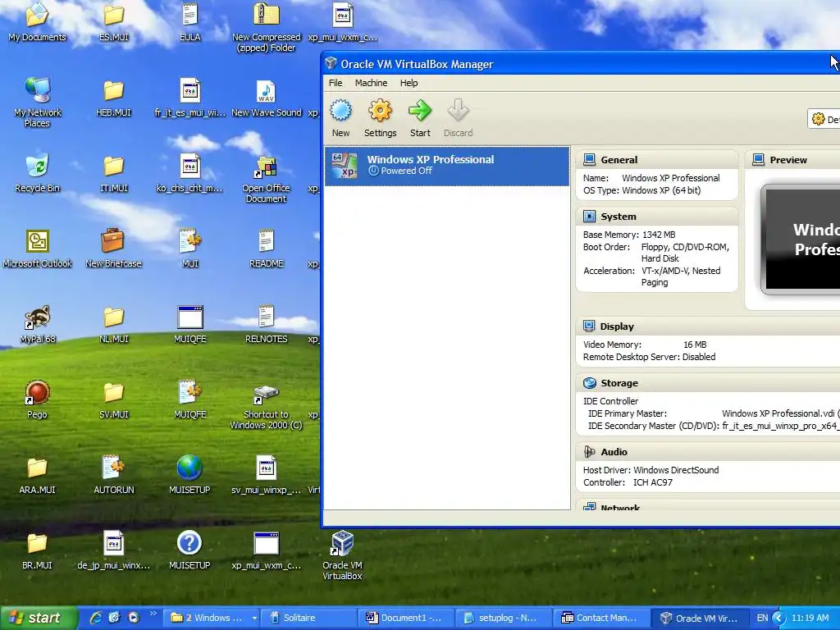
Task: Click the Video Memory value 16 MB
Action: pos(695,345)
